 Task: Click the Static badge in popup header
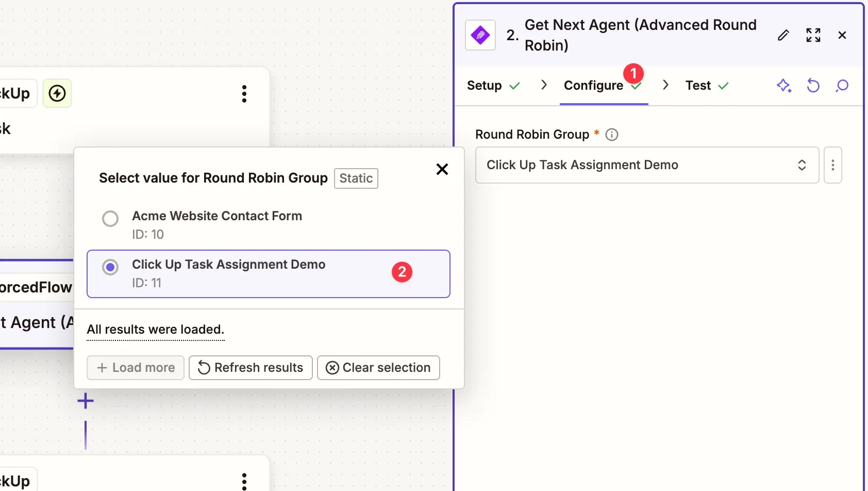[356, 178]
